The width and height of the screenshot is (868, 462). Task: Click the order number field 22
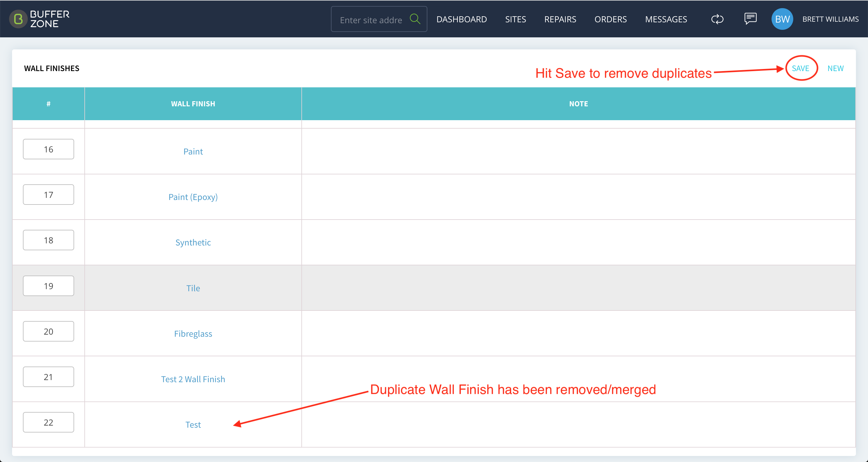[x=49, y=422]
